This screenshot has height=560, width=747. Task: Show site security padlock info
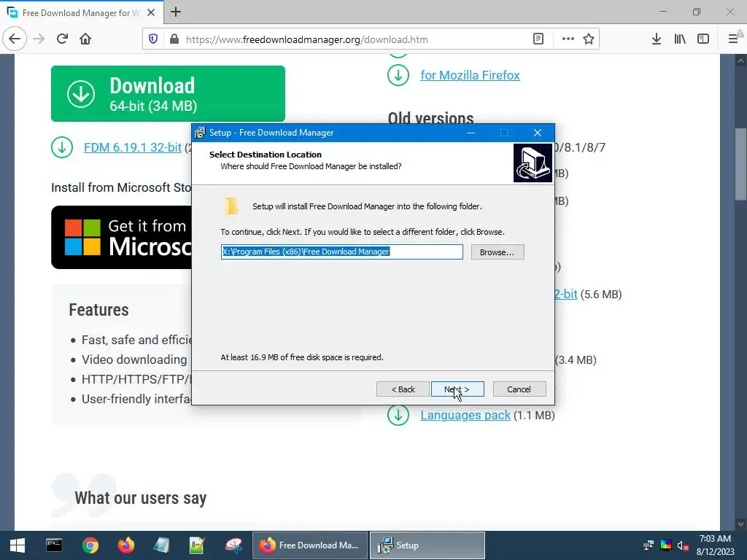pos(174,39)
